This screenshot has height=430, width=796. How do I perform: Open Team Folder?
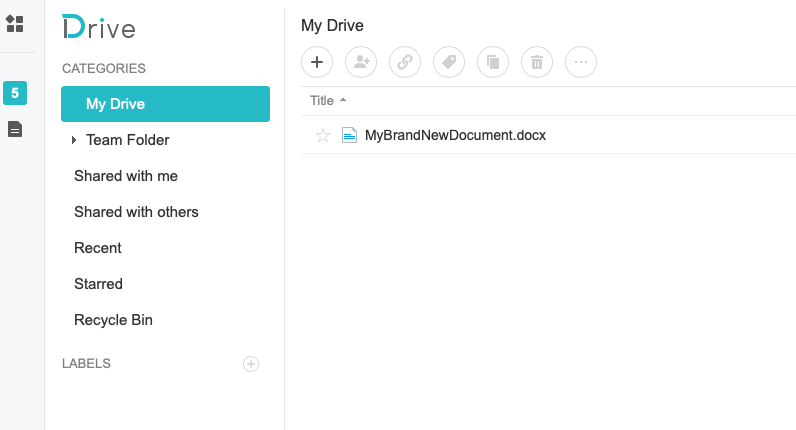pyautogui.click(x=127, y=140)
